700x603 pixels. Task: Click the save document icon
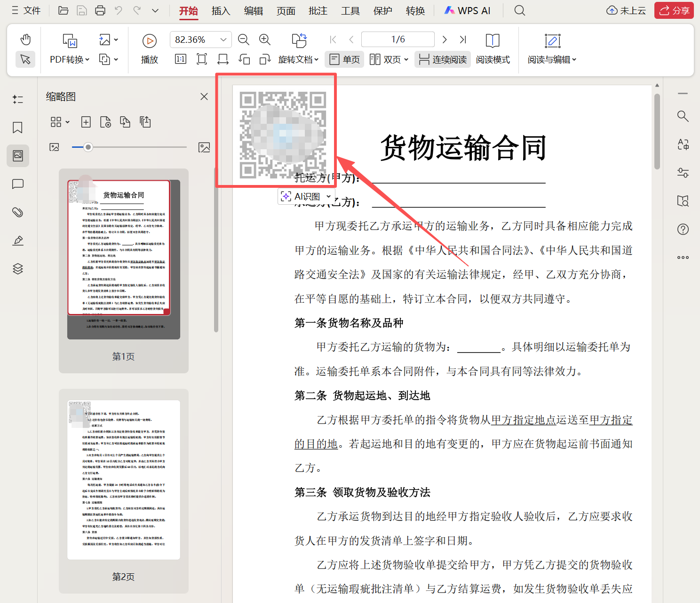(81, 10)
